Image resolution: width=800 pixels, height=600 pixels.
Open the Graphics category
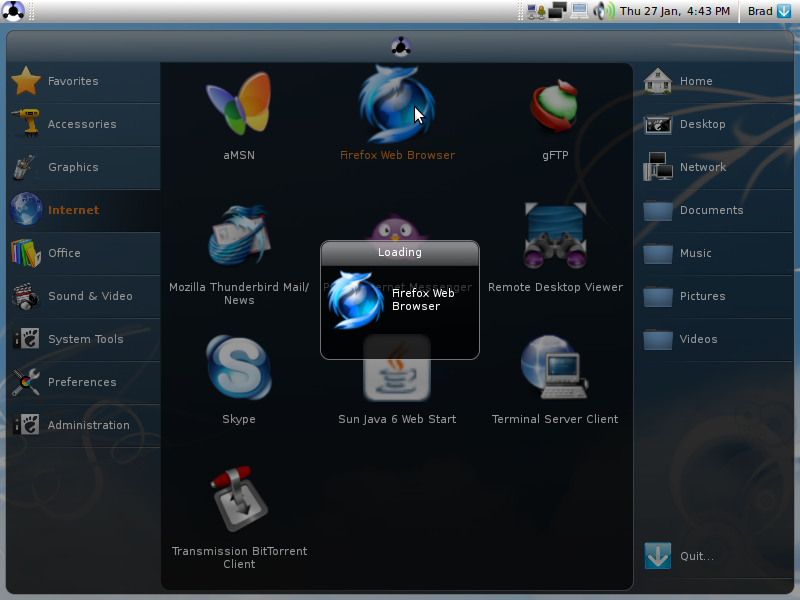click(x=84, y=167)
